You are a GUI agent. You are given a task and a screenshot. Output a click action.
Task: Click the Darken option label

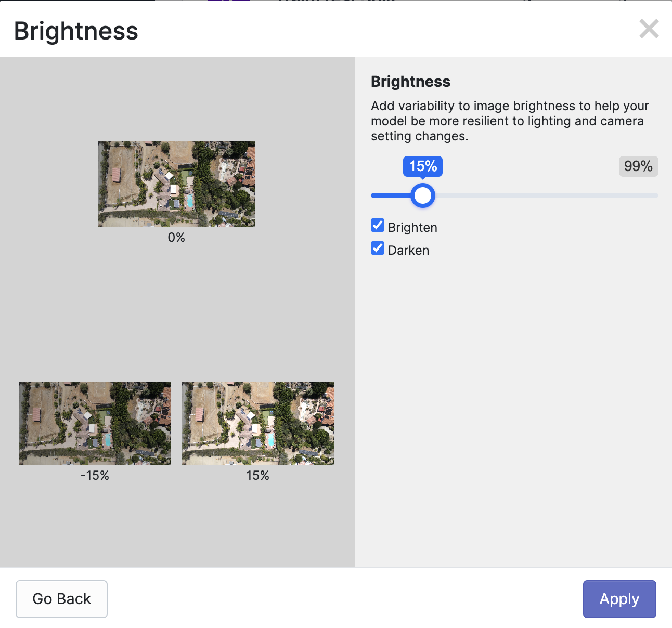coord(408,251)
